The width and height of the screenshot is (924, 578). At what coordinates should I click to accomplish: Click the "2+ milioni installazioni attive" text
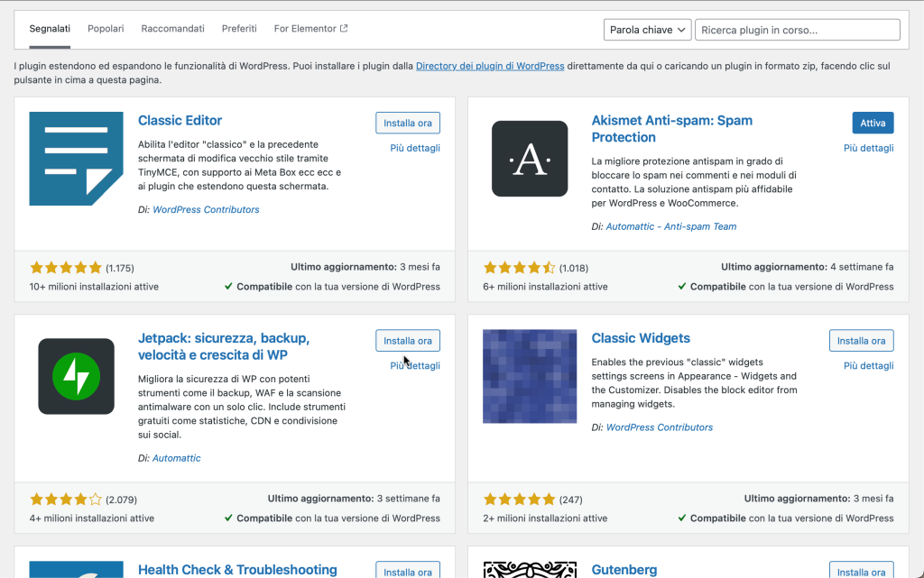pos(545,519)
